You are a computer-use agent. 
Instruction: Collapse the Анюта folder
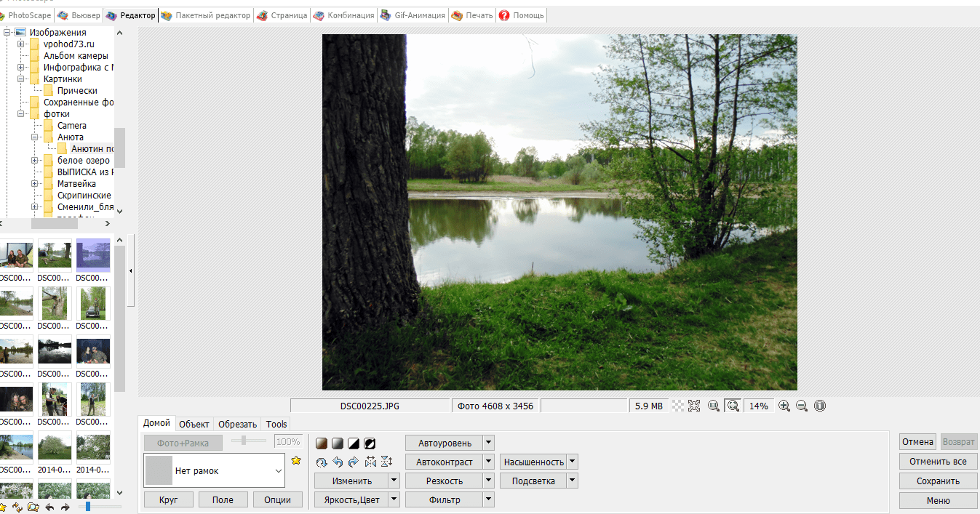click(35, 137)
